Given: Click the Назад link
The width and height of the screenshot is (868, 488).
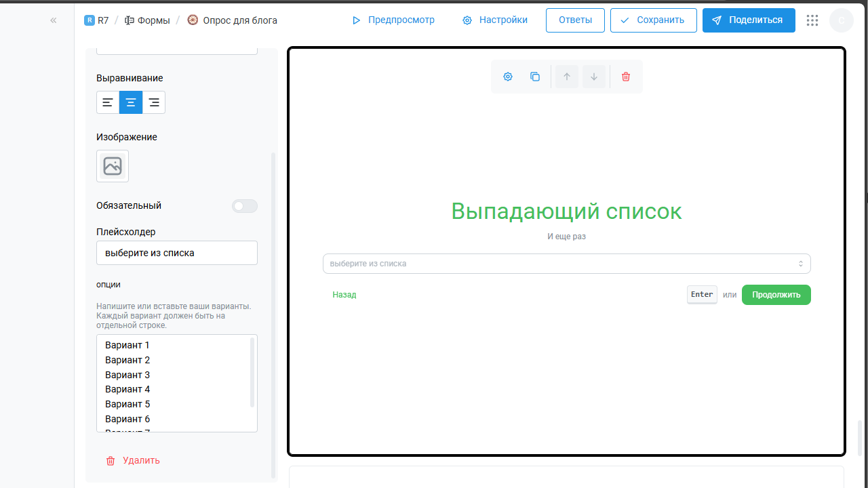Looking at the screenshot, I should (x=344, y=295).
